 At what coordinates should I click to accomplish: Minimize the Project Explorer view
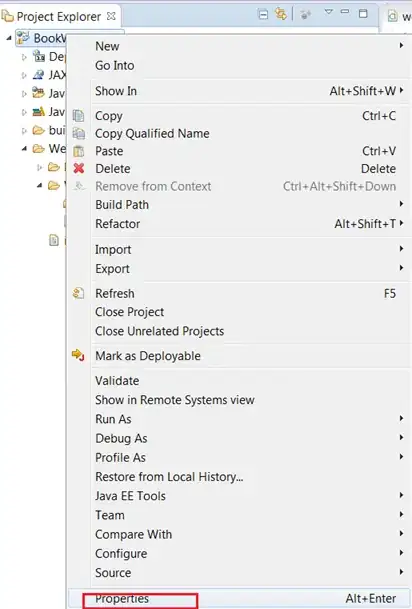click(345, 12)
